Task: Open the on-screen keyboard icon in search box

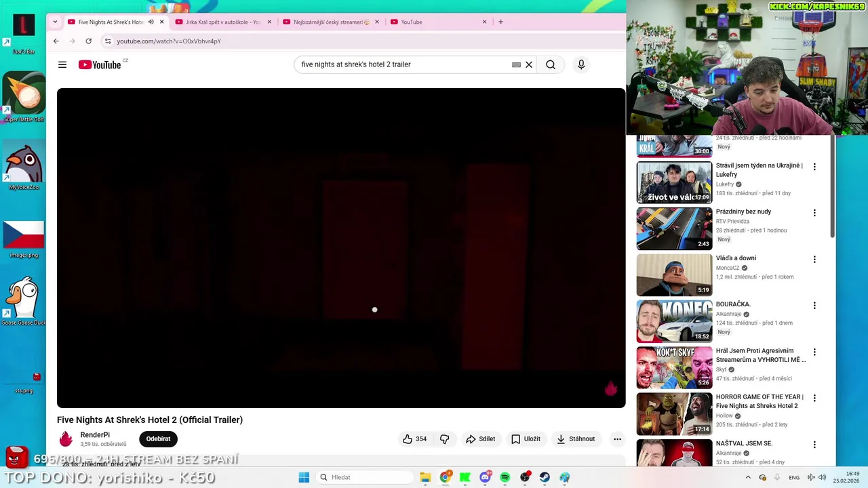Action: coord(516,64)
